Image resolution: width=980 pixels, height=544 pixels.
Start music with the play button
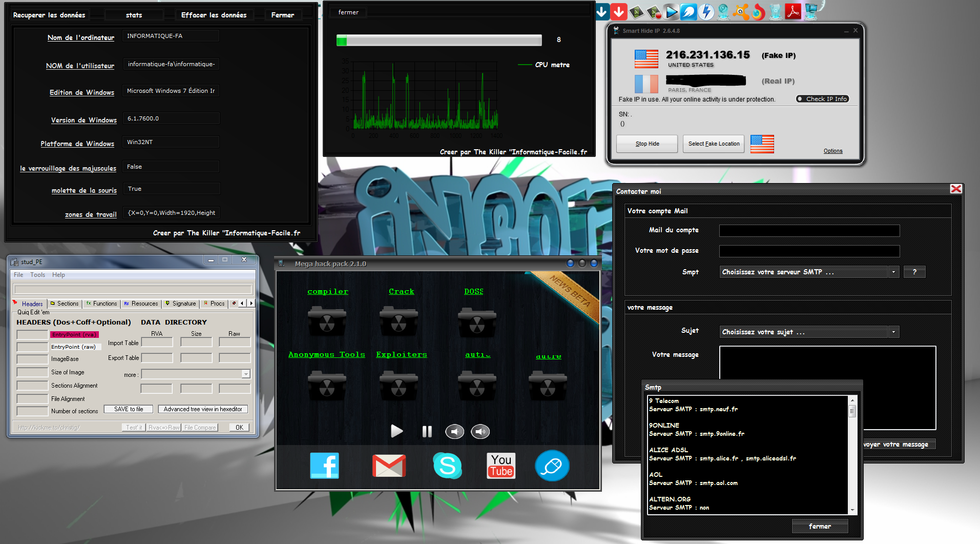(397, 431)
